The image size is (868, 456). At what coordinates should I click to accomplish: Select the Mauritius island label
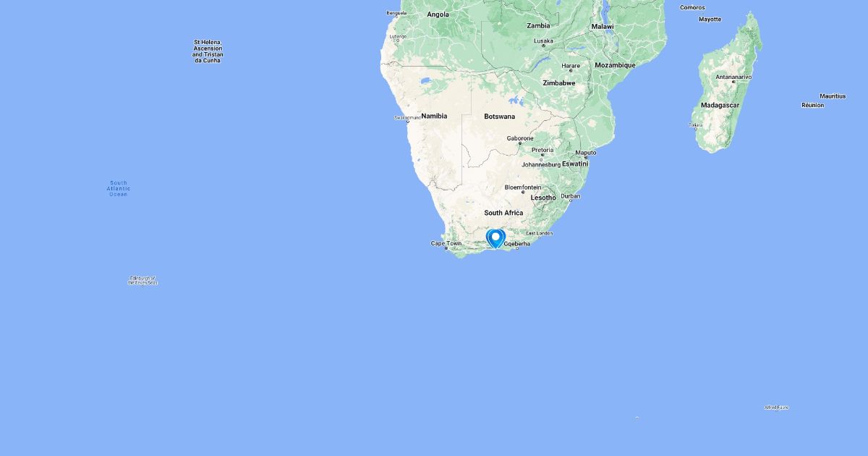click(833, 96)
